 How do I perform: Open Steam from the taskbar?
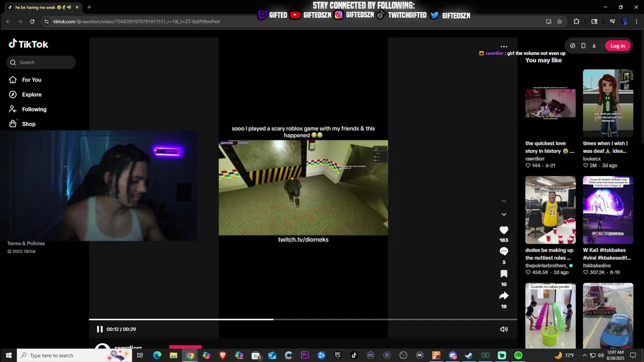pyautogui.click(x=469, y=355)
